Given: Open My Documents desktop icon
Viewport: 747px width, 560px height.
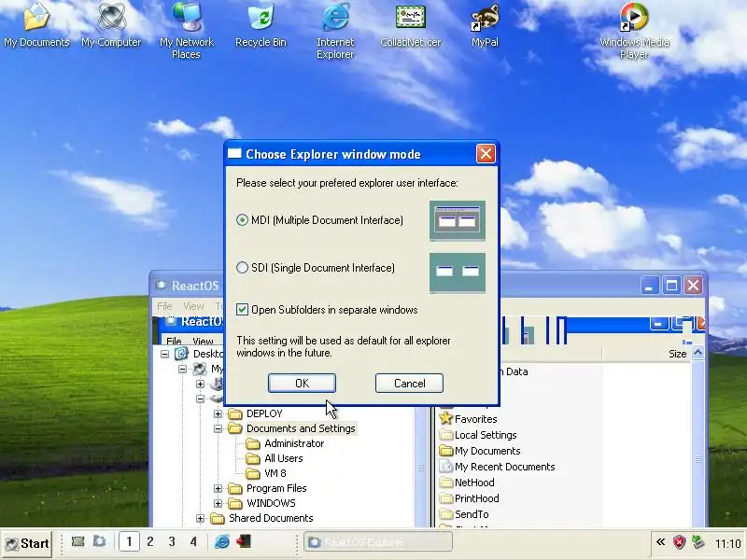Looking at the screenshot, I should (x=36, y=25).
